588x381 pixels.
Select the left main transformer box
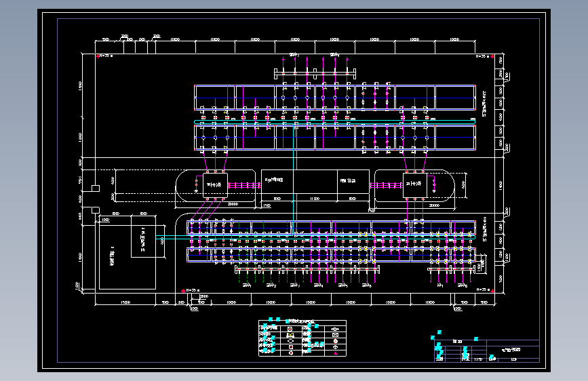[x=215, y=185]
